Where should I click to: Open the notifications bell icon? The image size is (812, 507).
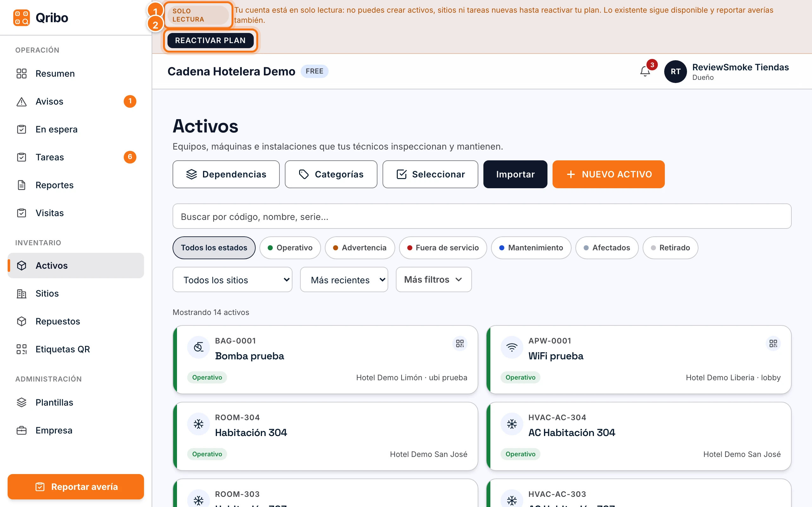[645, 71]
